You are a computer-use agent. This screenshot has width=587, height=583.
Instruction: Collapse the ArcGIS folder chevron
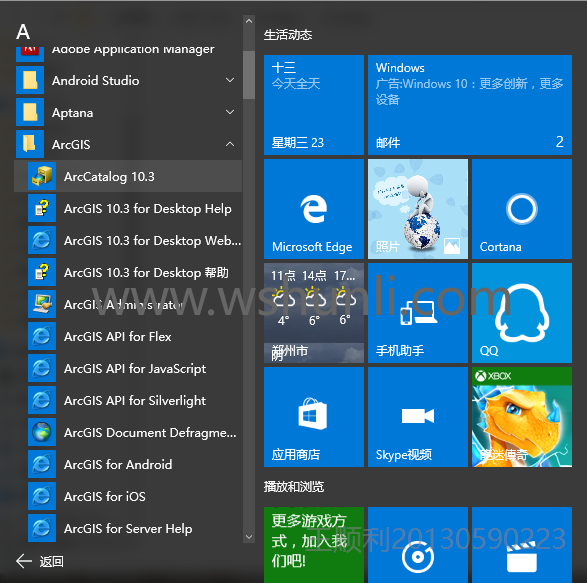230,144
